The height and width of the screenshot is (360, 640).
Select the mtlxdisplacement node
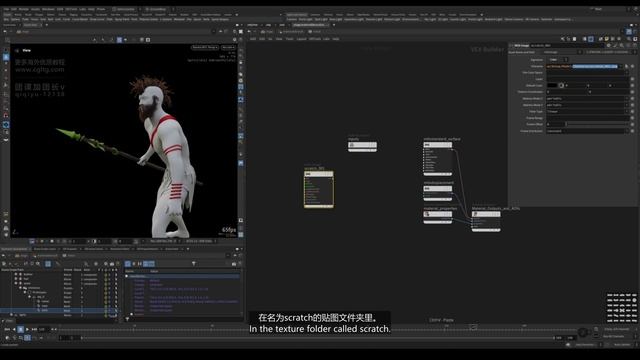tap(438, 193)
